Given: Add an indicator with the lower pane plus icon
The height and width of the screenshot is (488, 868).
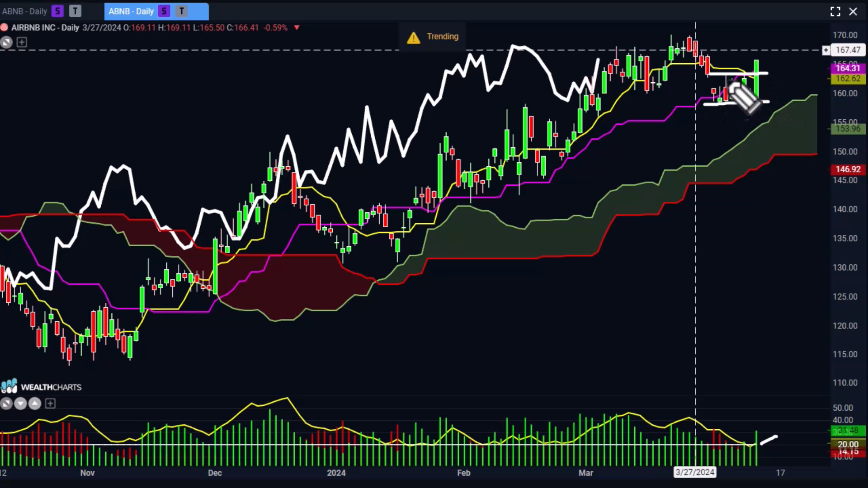Looking at the screenshot, I should click(50, 404).
